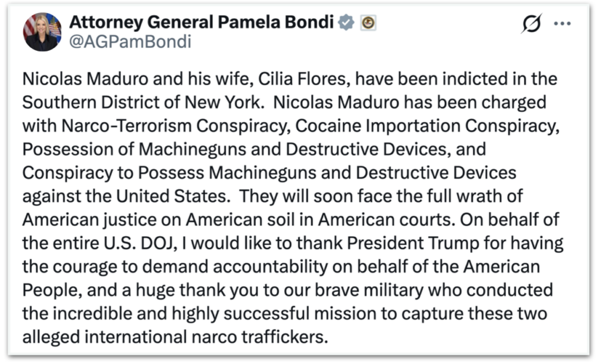Click the Grok icon on the post
The image size is (601, 364).
532,23
